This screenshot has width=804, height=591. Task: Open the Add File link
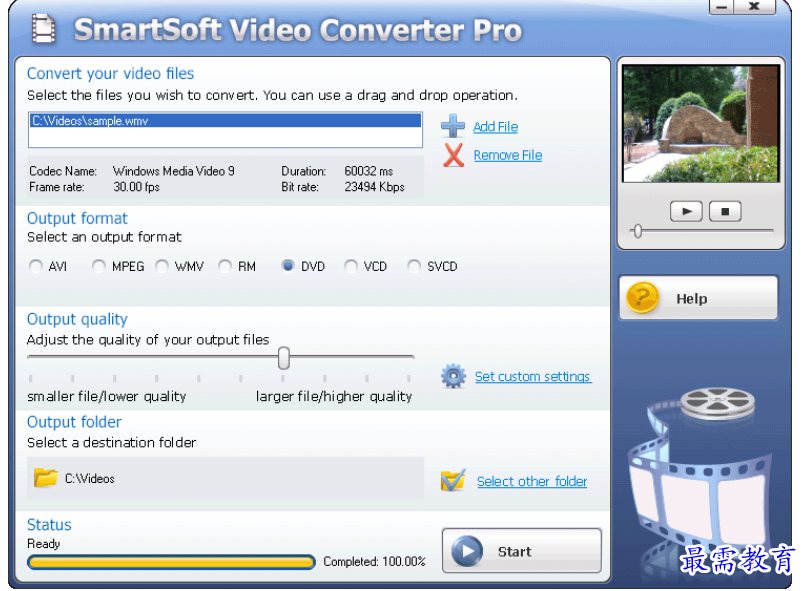click(x=495, y=127)
